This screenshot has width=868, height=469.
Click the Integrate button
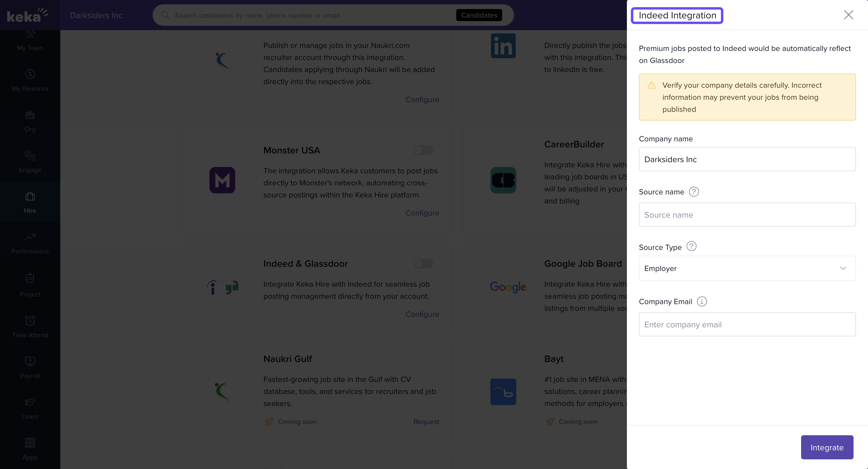click(826, 447)
